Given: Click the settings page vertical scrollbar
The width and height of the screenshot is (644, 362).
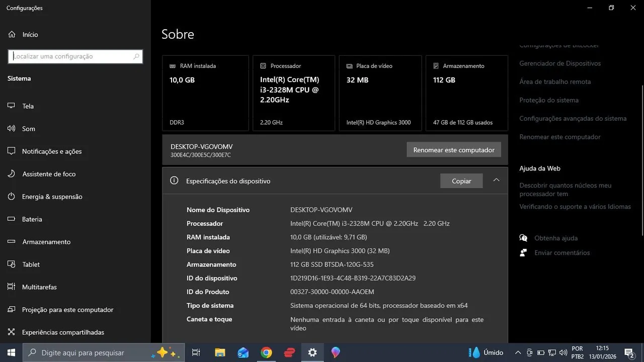Looking at the screenshot, I should [x=641, y=161].
